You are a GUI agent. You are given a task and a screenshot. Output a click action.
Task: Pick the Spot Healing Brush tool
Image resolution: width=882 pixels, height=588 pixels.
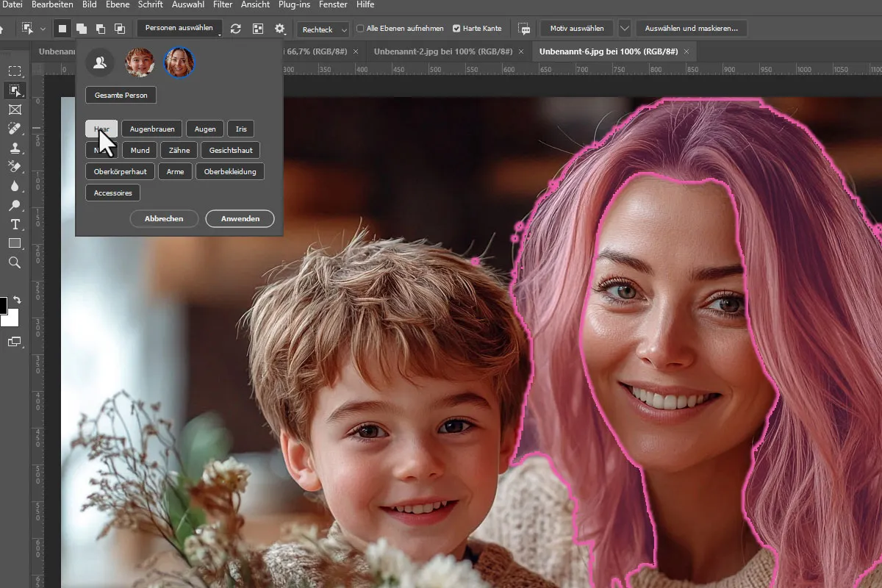point(14,129)
